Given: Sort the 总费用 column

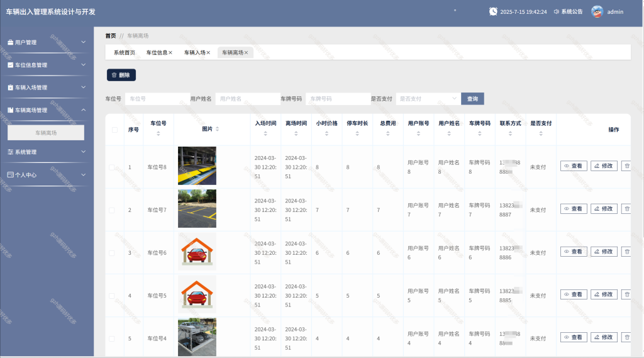Looking at the screenshot, I should (387, 133).
